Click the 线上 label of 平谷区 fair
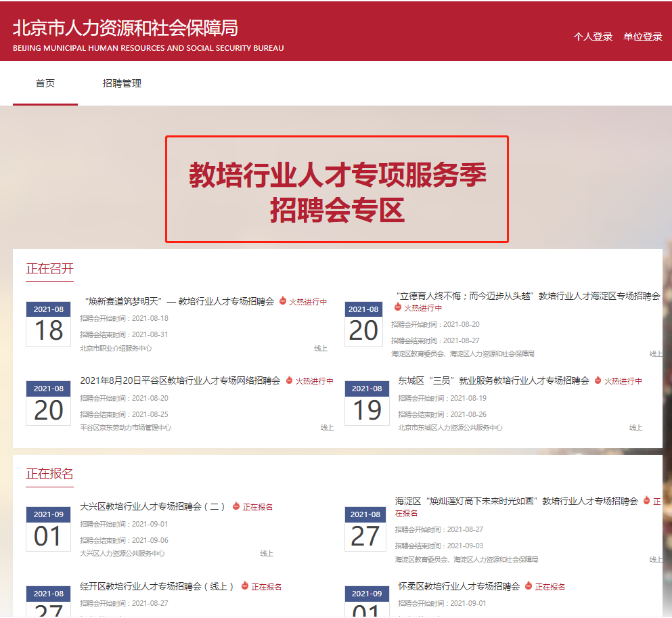The image size is (672, 618). click(x=327, y=427)
